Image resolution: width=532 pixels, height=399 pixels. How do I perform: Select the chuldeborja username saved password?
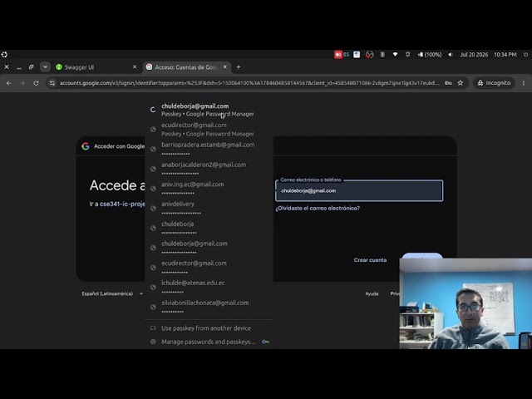(x=209, y=228)
